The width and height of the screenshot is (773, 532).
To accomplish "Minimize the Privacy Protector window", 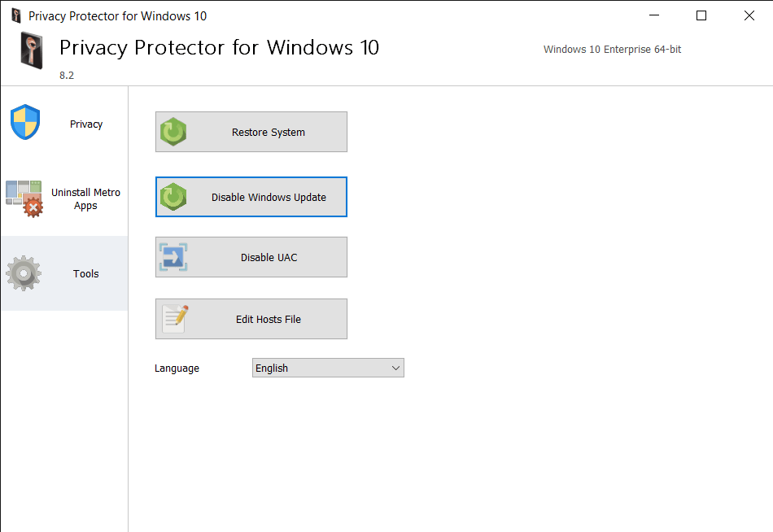I will (x=654, y=15).
